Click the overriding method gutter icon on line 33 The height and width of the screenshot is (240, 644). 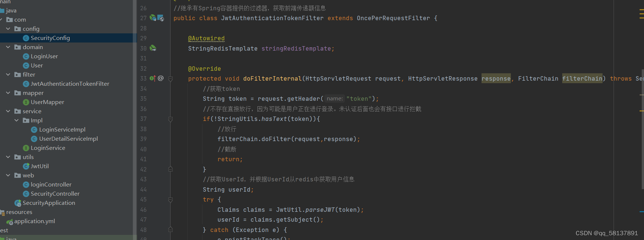(153, 78)
